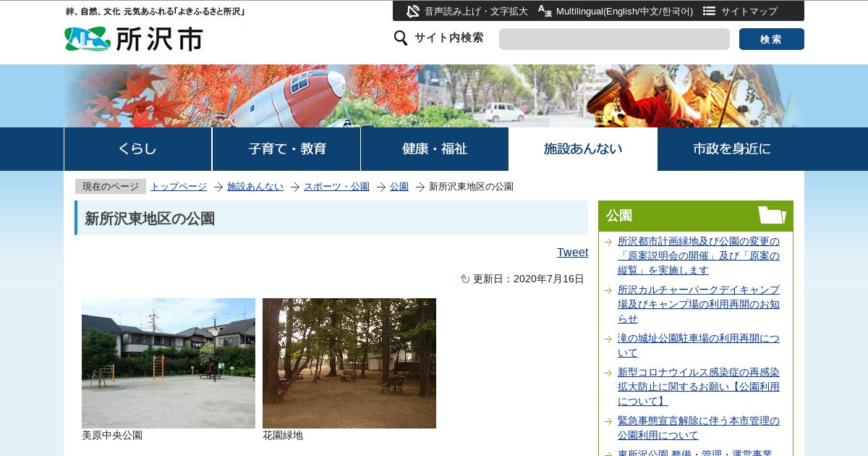
Task: Open 所沢カルチャーパークデイキャンプ場 sidebar link
Action: click(x=699, y=304)
